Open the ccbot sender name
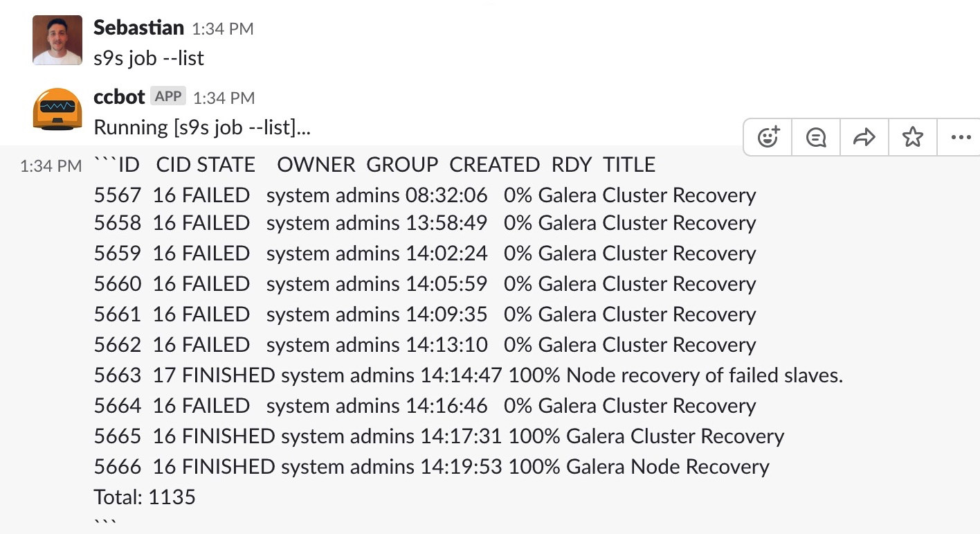This screenshot has height=534, width=980. click(119, 97)
